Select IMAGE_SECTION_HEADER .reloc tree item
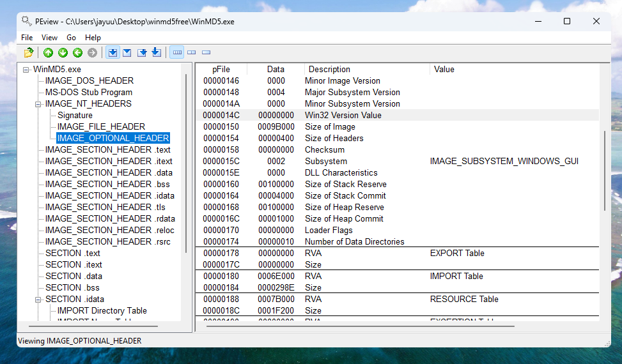This screenshot has height=364, width=622. (x=109, y=230)
